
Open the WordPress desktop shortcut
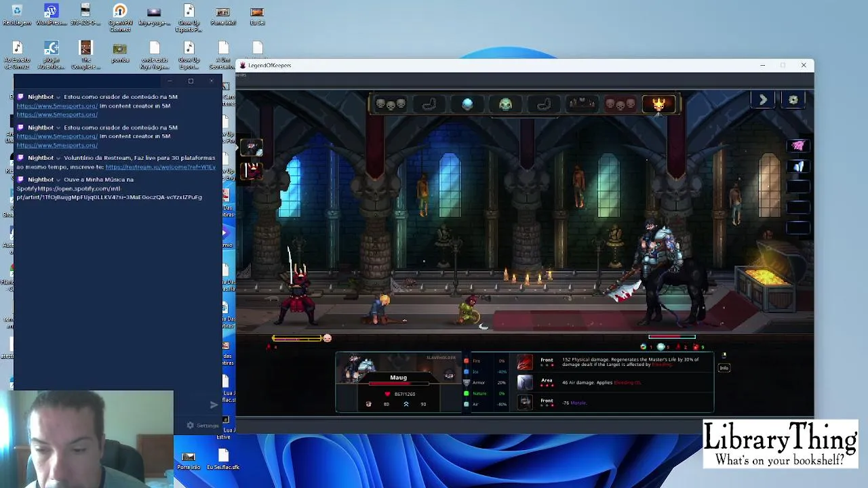click(x=51, y=15)
